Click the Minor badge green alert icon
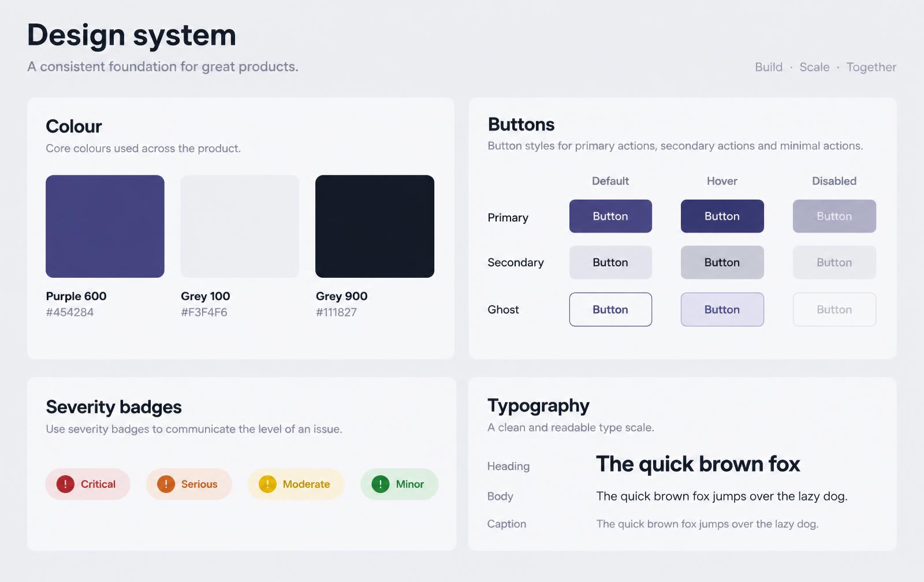 click(x=381, y=484)
